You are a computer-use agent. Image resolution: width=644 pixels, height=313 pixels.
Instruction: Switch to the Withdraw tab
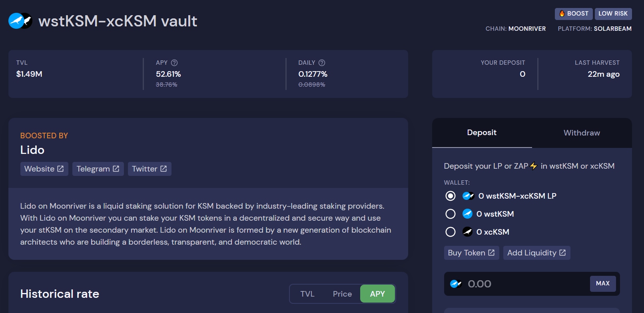pos(582,133)
